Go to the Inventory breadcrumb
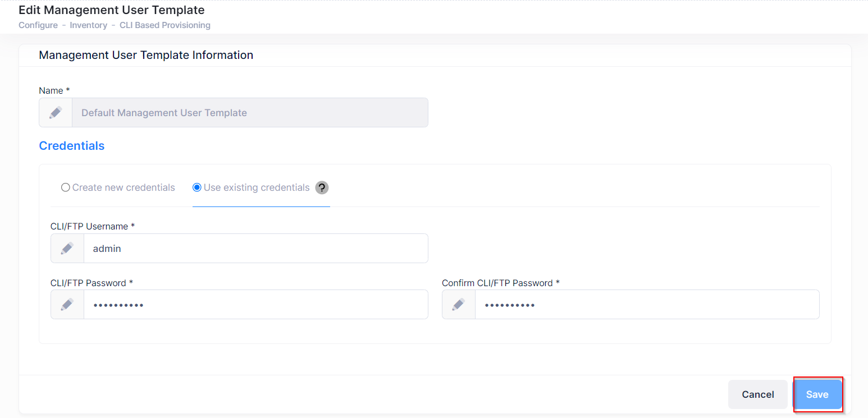Viewport: 868px width, 418px height. pos(89,25)
